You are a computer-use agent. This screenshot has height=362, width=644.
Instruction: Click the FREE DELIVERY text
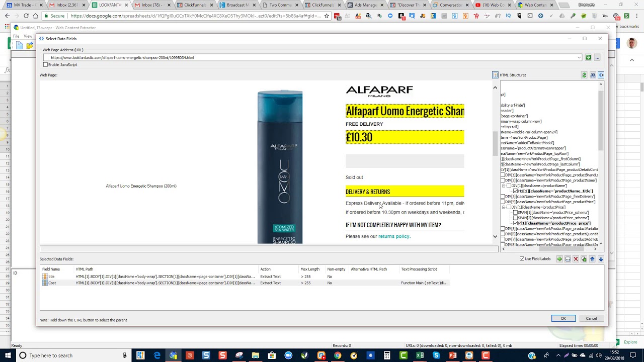(x=364, y=124)
